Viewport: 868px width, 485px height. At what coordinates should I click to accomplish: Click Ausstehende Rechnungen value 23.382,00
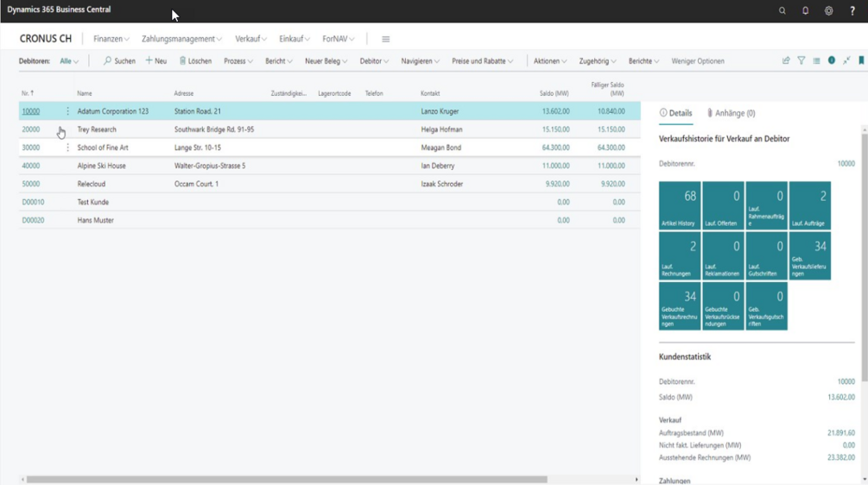click(841, 457)
